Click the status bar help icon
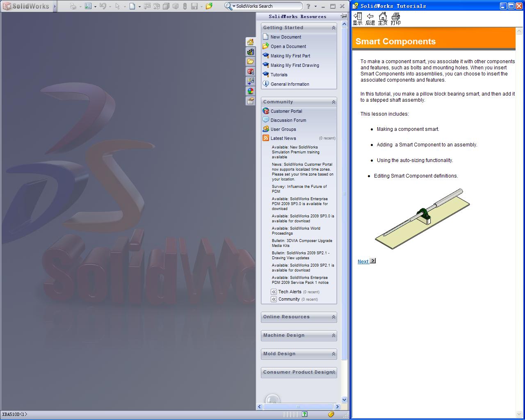Image resolution: width=525 pixels, height=420 pixels. pos(304,414)
